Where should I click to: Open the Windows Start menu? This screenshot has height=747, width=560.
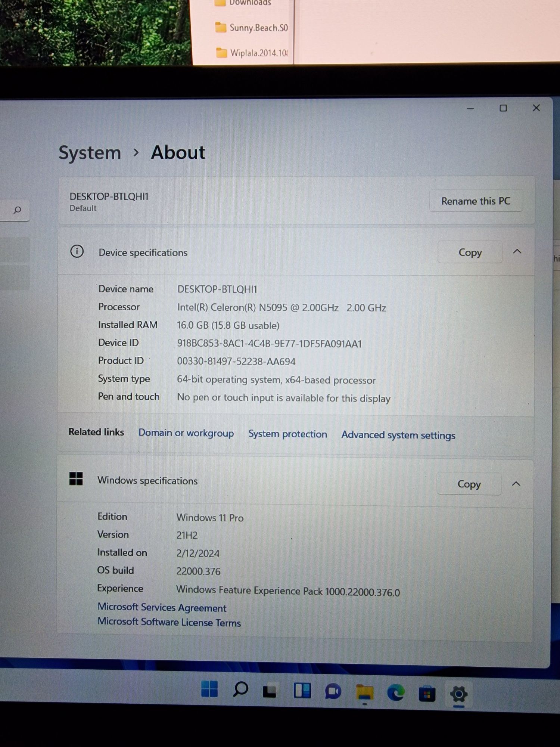[209, 689]
